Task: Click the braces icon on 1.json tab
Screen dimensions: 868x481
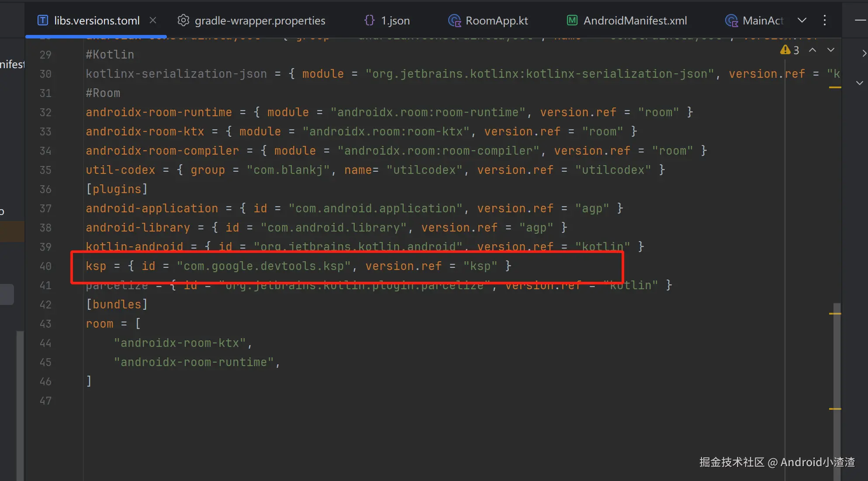Action: [370, 21]
